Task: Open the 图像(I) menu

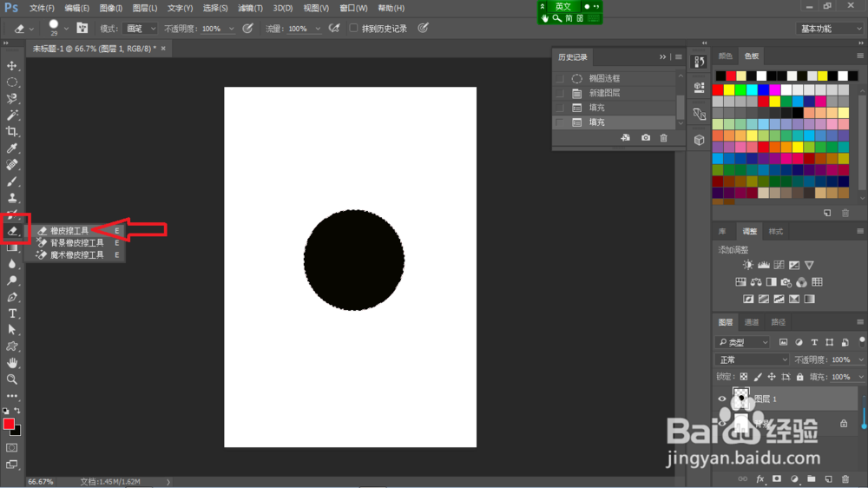Action: [111, 9]
